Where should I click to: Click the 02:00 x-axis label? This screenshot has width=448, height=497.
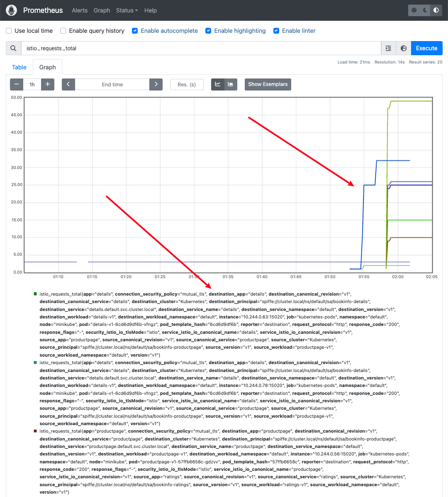398,277
